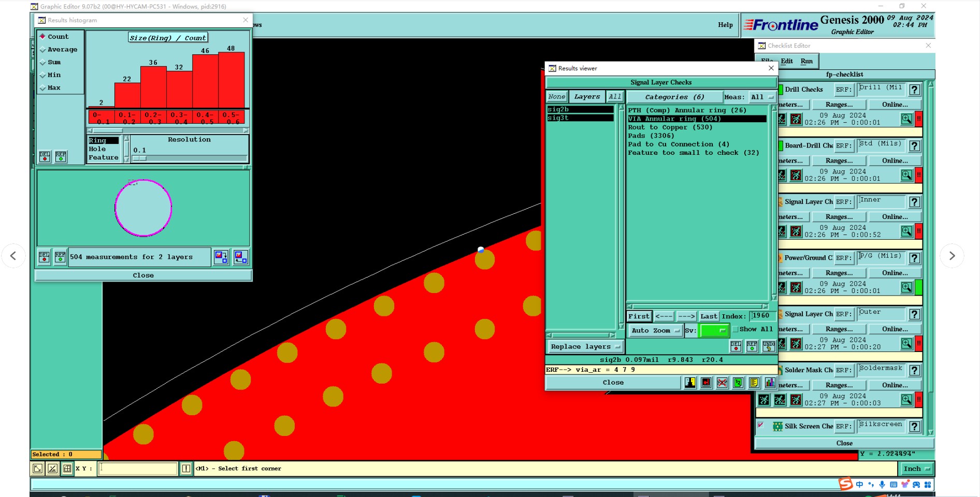Click the REF icon beside the 504 measurements text
Screen dimensions: 980x497
[x=60, y=257]
